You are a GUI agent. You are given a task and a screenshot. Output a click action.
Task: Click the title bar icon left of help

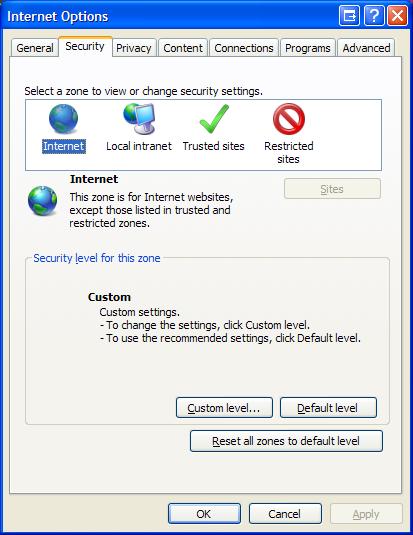click(x=349, y=16)
